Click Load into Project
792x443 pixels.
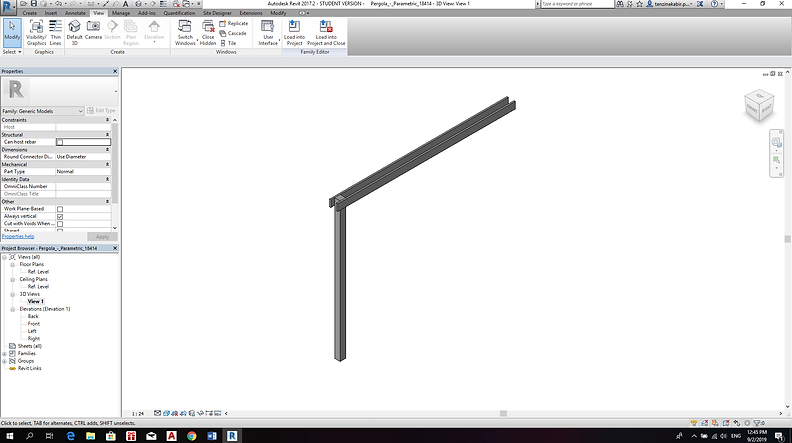(x=294, y=33)
